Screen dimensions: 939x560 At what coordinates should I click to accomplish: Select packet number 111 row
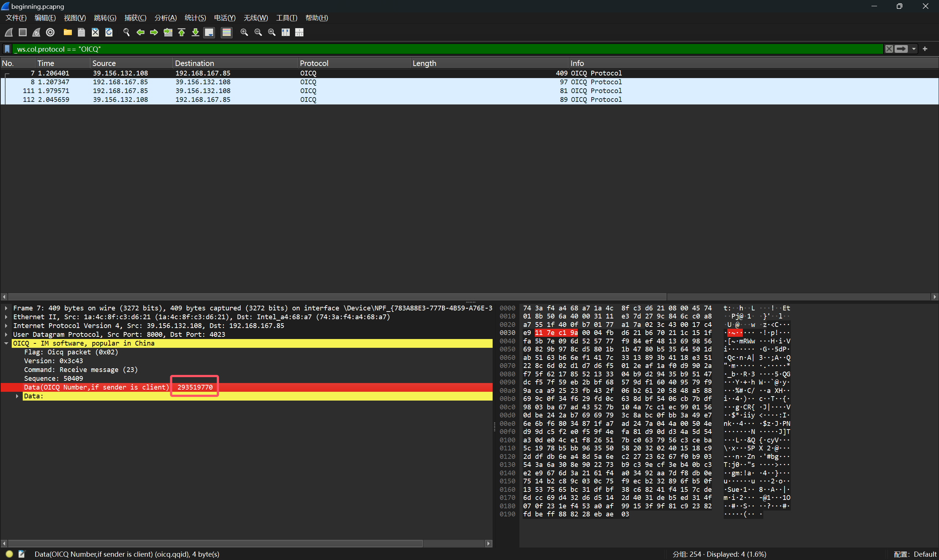pos(469,91)
